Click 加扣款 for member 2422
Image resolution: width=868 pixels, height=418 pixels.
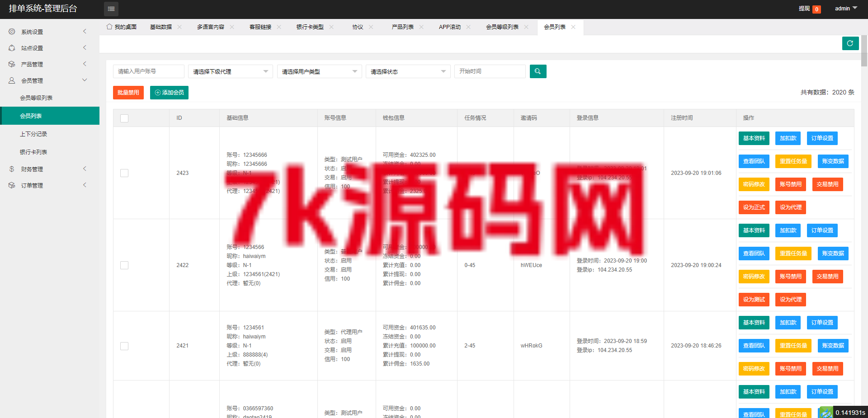(788, 230)
